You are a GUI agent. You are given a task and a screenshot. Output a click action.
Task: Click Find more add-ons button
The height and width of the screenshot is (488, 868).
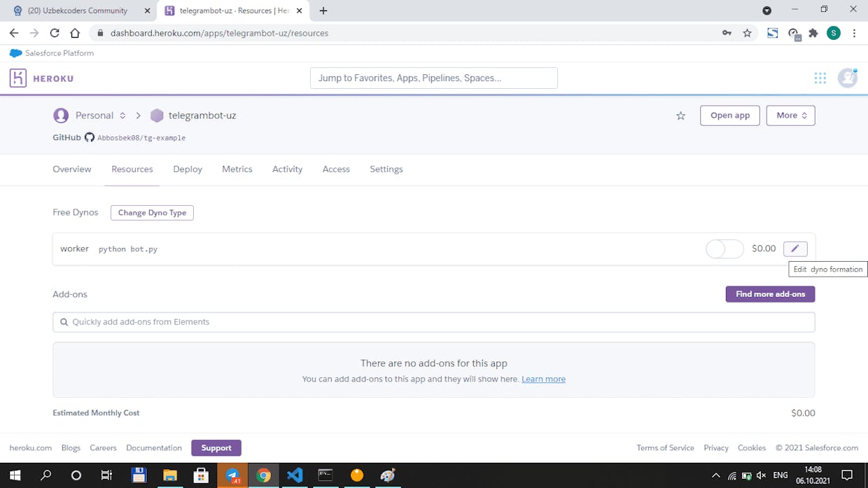(771, 294)
